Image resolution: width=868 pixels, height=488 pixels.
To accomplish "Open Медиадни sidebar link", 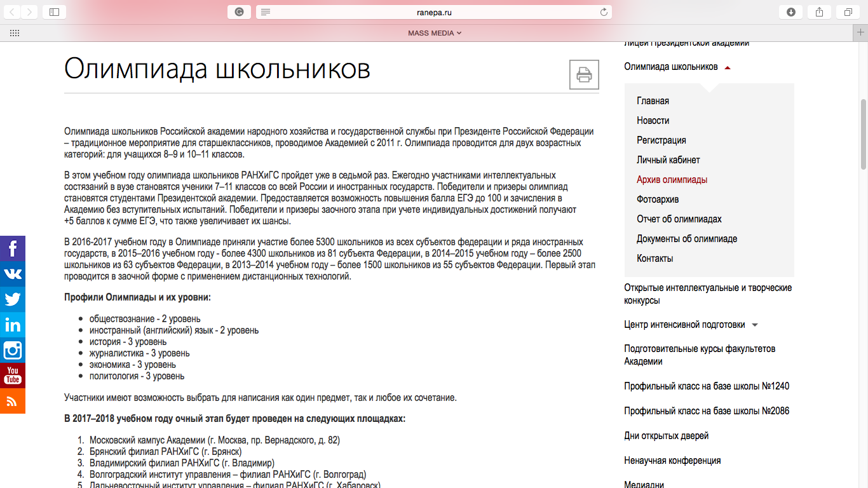I will click(644, 484).
